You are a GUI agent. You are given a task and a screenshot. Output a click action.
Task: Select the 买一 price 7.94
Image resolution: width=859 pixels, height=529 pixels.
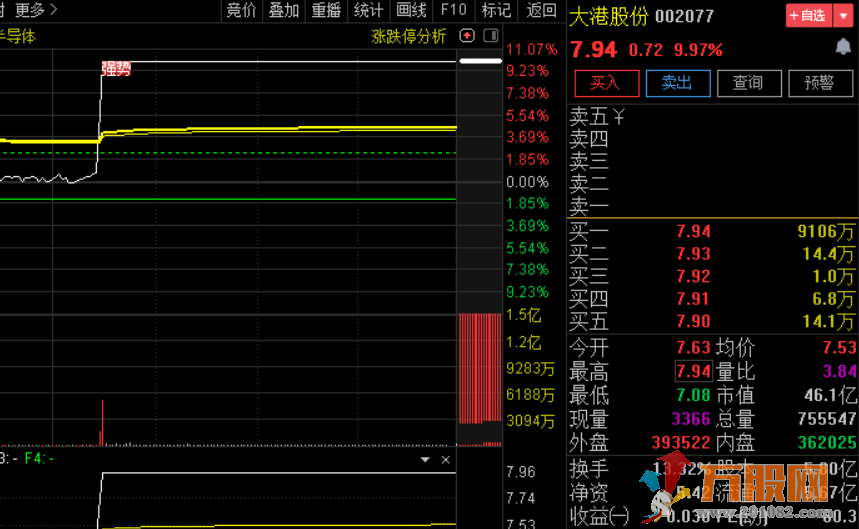pos(693,232)
